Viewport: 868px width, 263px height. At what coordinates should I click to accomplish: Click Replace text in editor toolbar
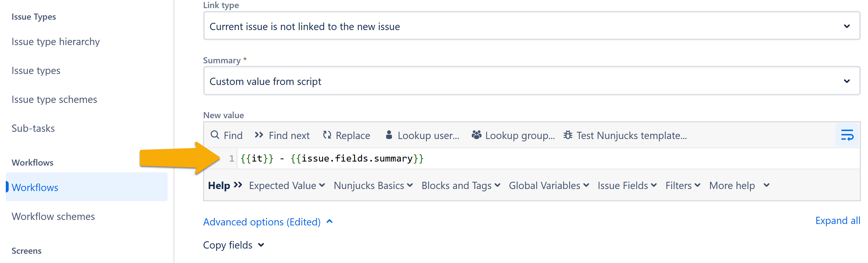pyautogui.click(x=353, y=135)
